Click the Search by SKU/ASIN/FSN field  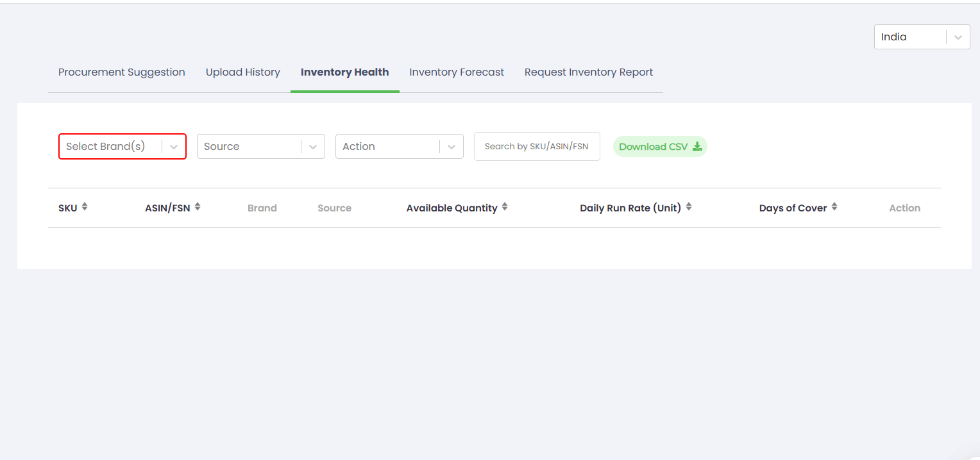[x=536, y=147]
